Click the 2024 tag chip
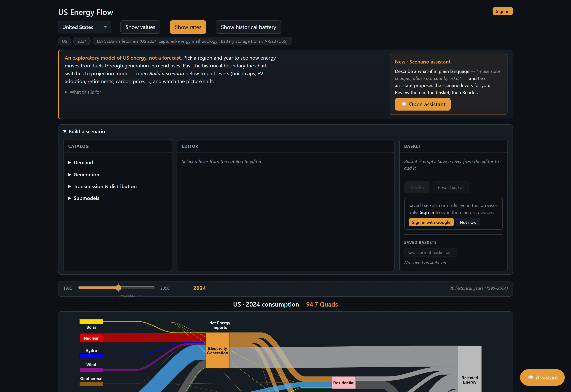Screen dimensions: 571x392 (x=82, y=41)
